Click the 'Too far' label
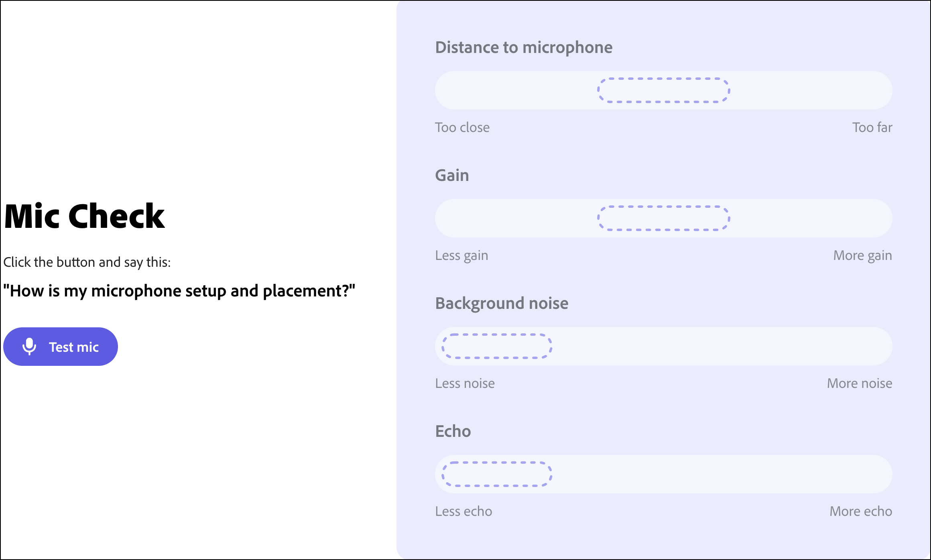This screenshot has width=931, height=560. coord(872,128)
